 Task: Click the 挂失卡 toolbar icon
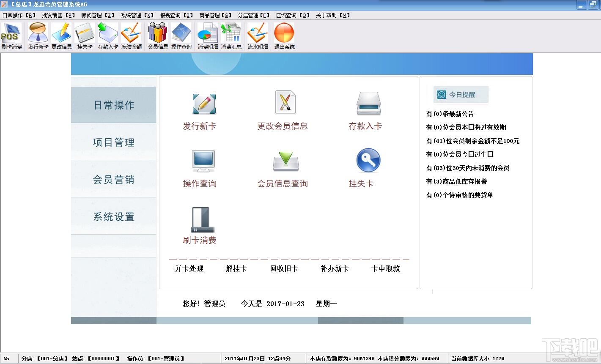click(85, 36)
